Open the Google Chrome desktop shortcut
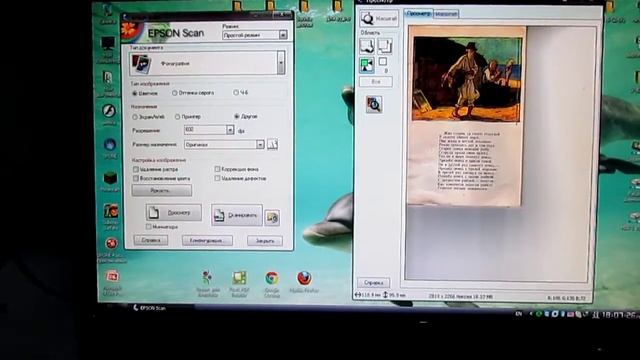The width and height of the screenshot is (640, 360). 271,282
